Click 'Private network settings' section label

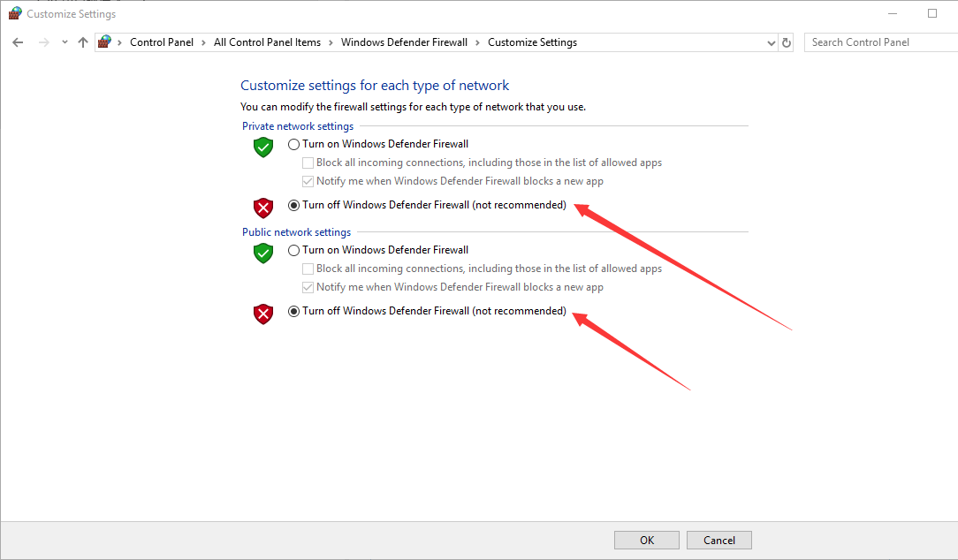click(298, 125)
